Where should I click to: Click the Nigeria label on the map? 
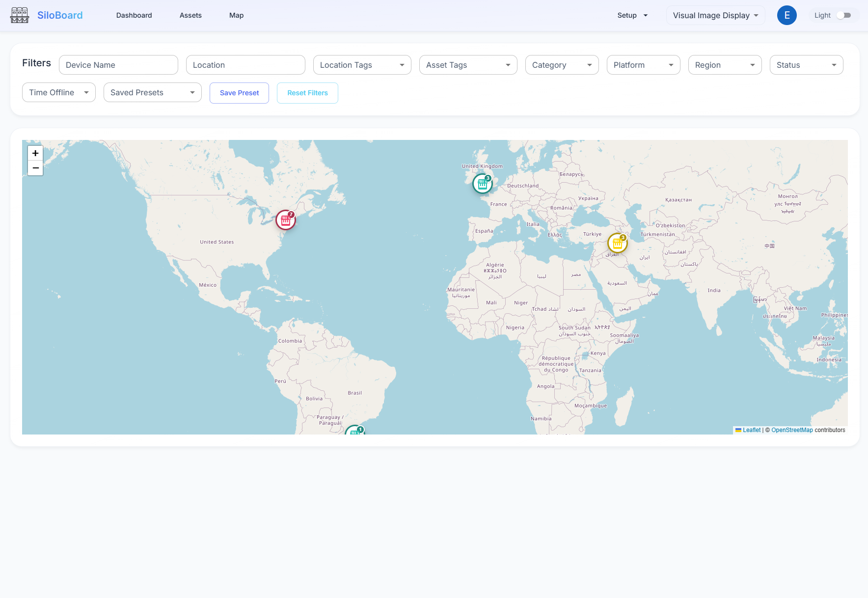(x=515, y=327)
